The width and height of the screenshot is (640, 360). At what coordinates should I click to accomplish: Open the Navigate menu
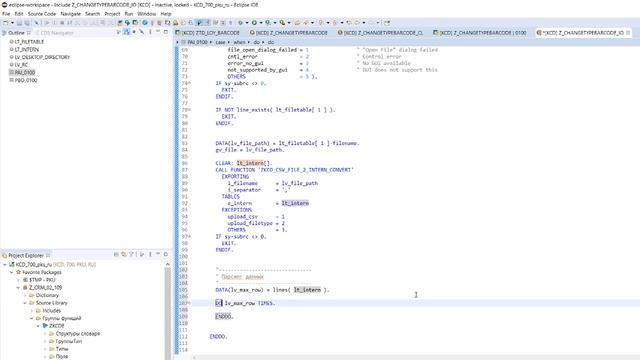coord(71,14)
